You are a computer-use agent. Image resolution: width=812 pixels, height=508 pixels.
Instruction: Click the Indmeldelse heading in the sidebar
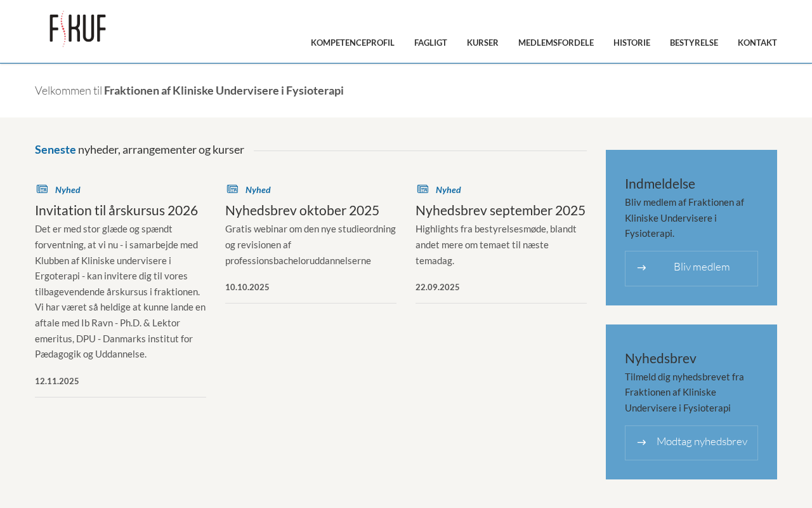click(660, 184)
